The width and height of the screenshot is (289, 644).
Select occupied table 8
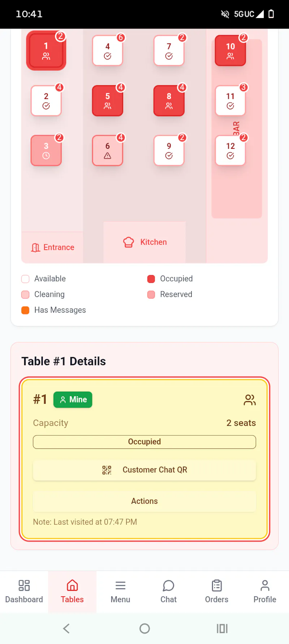[x=169, y=100]
